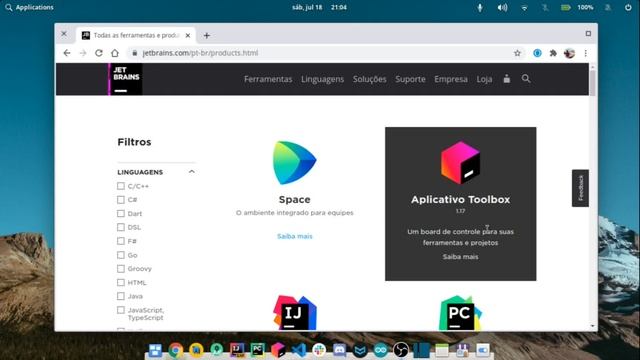Open the Wi-Fi indicator in top panel
Screen dimensions: 640x360
tap(524, 7)
